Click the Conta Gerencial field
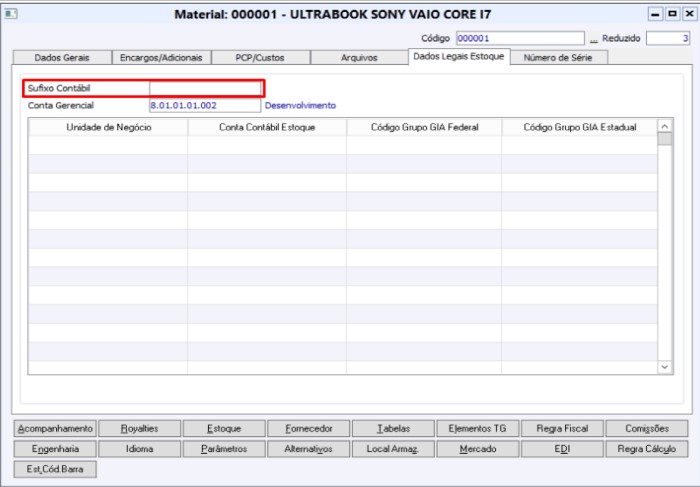This screenshot has width=700, height=487. [x=205, y=105]
